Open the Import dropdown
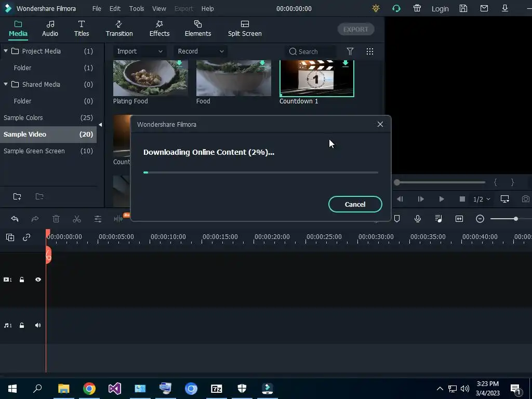 pos(139,51)
